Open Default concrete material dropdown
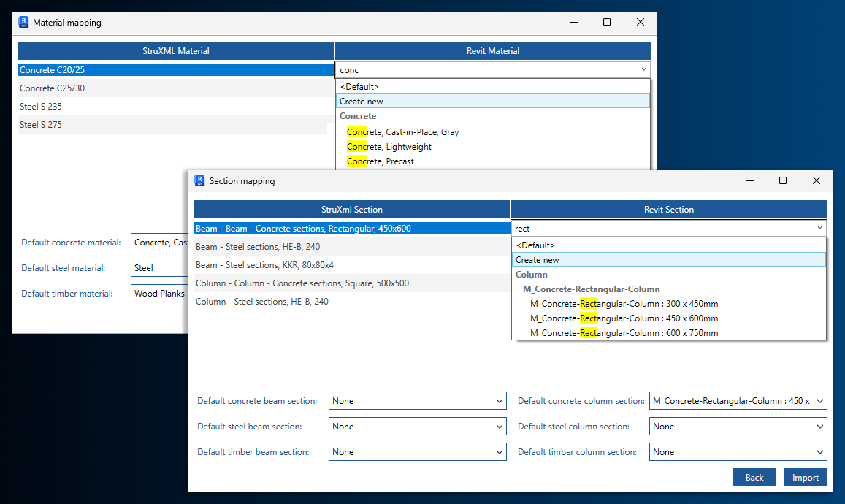The width and height of the screenshot is (845, 504). click(x=159, y=243)
